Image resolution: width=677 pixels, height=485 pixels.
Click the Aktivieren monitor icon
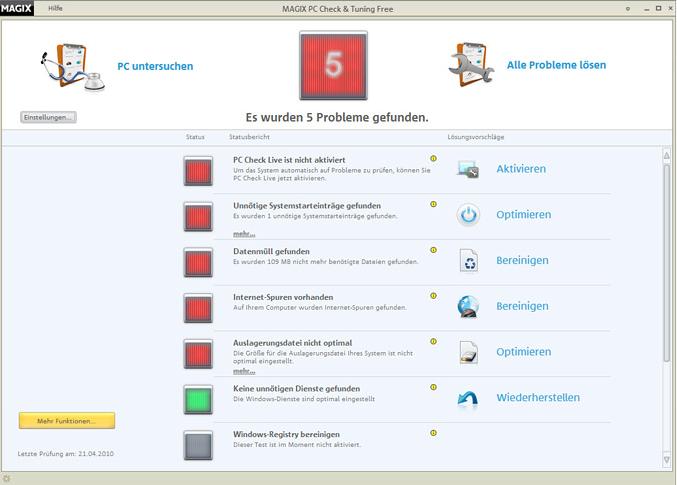468,169
